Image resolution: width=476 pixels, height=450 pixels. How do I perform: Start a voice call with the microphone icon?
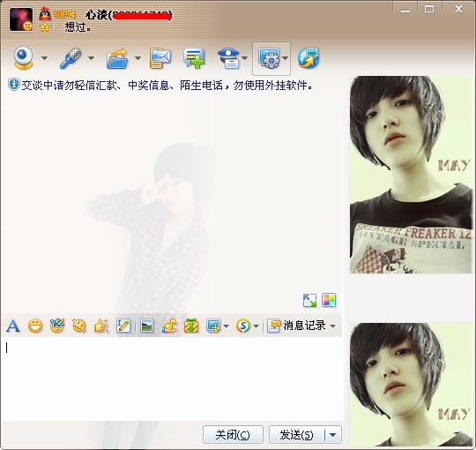71,57
